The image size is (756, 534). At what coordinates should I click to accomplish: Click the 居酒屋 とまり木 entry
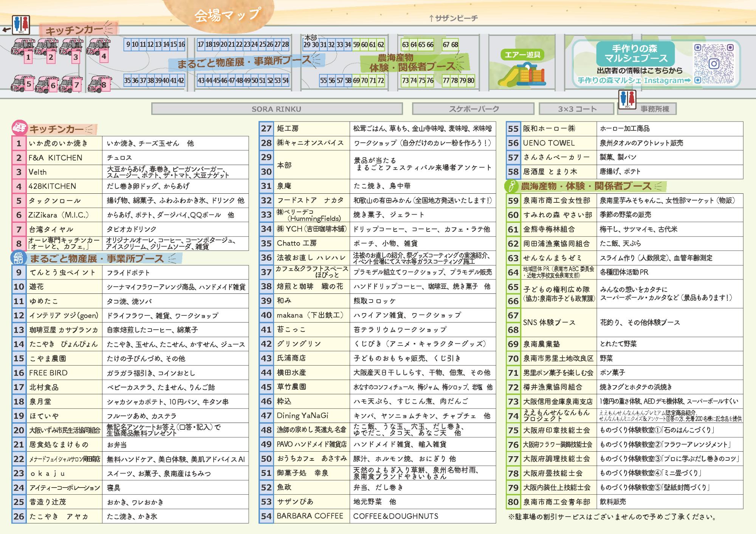[x=550, y=171]
